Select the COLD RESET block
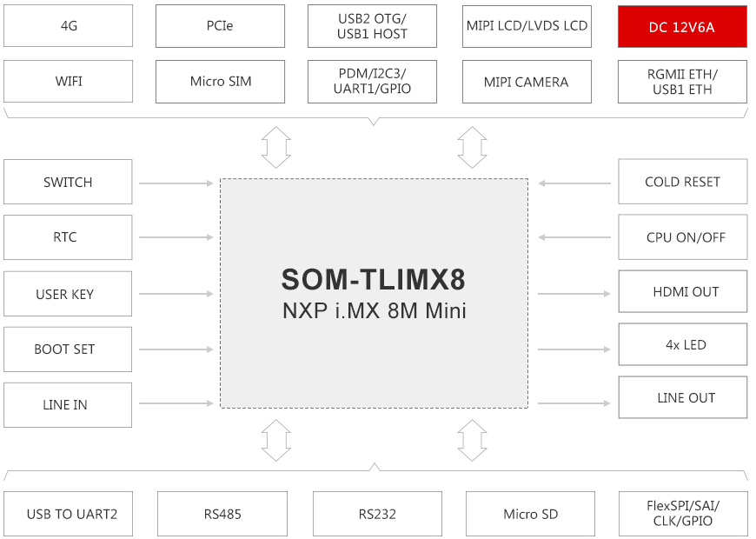Screen dimensions: 756x539 [x=682, y=183]
